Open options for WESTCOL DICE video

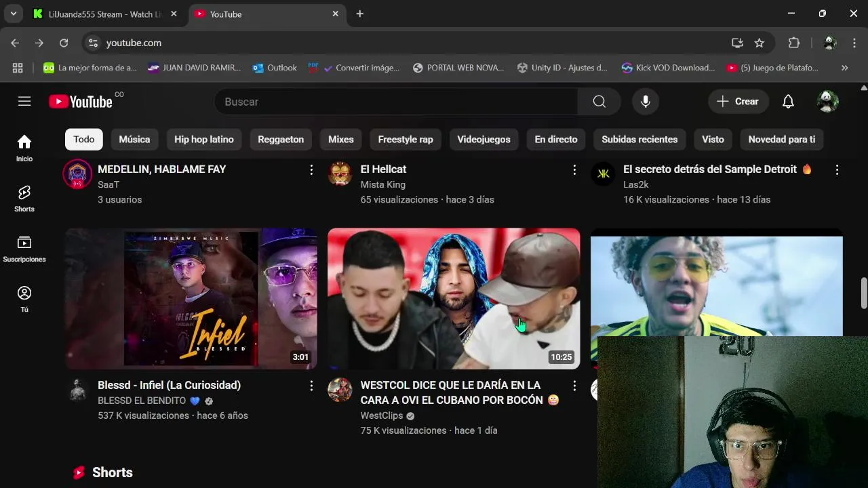pos(574,386)
